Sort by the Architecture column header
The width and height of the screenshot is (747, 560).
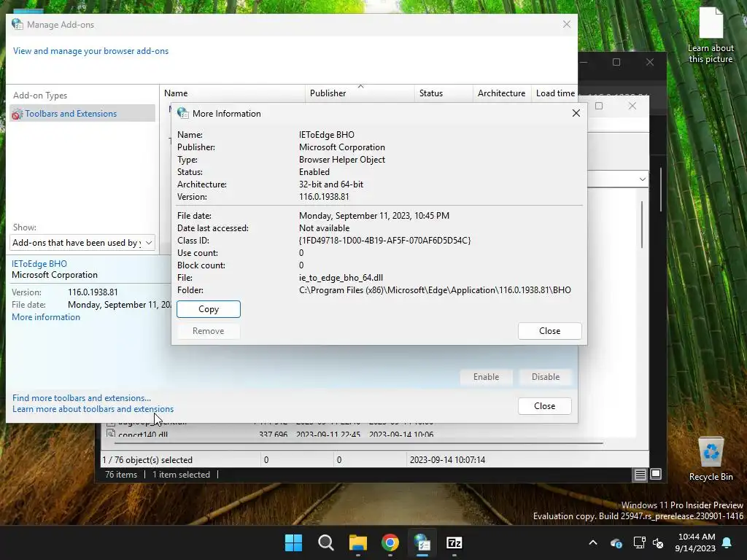(x=501, y=93)
